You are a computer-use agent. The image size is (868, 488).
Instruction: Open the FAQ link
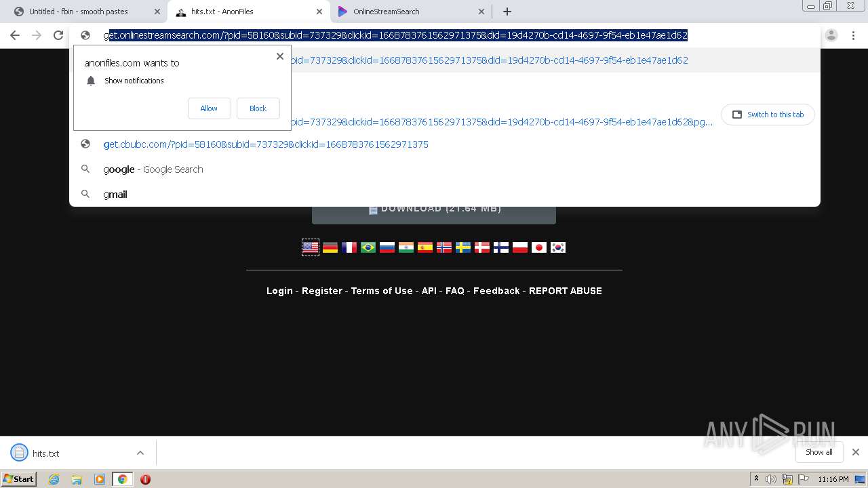click(455, 291)
